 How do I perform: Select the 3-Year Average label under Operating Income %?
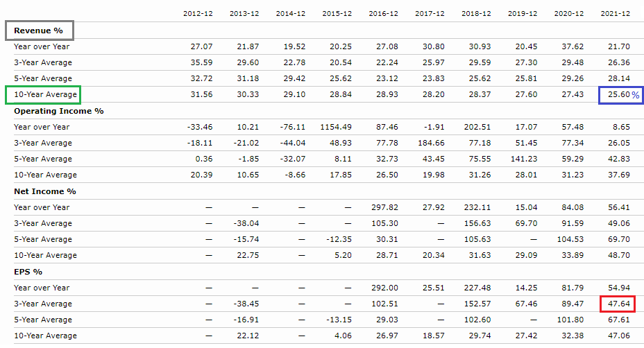(x=43, y=143)
